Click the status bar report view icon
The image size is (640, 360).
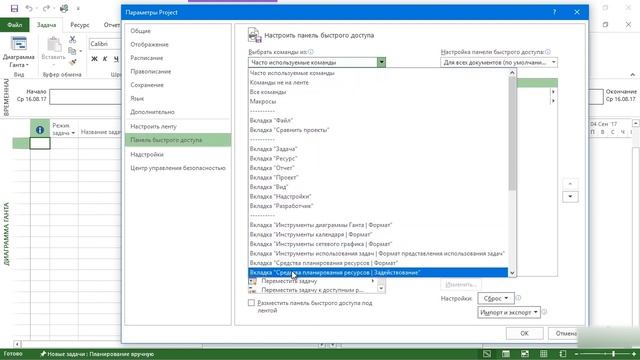(x=562, y=354)
